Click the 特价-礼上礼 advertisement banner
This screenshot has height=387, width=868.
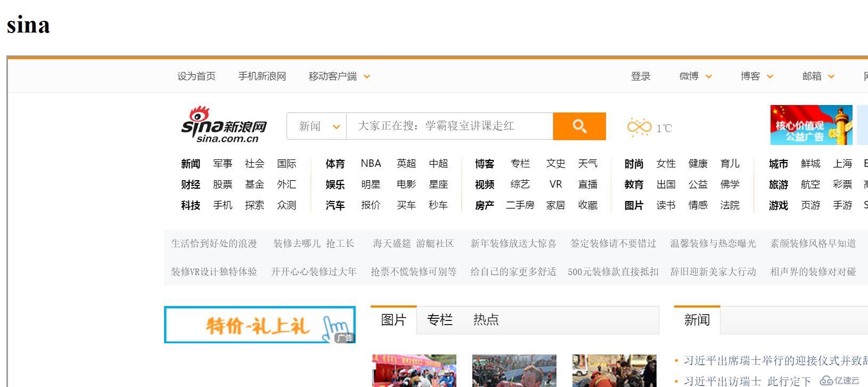(260, 325)
